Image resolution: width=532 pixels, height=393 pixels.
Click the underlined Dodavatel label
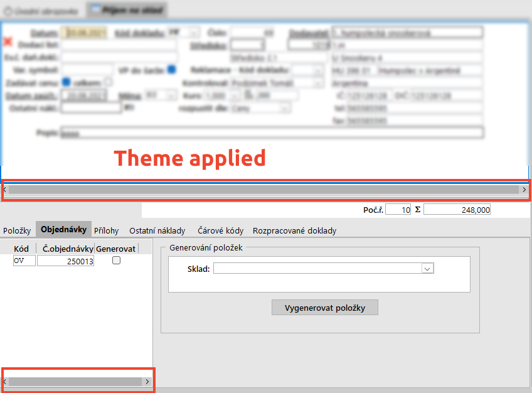pos(309,32)
